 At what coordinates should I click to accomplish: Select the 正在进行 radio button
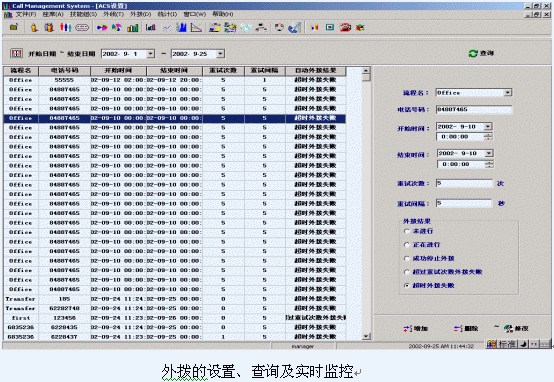[x=407, y=245]
